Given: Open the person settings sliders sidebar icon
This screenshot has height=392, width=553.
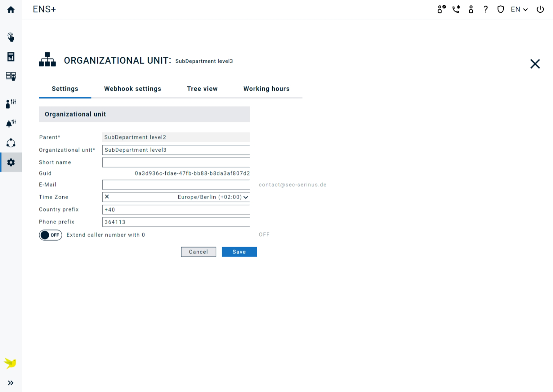Looking at the screenshot, I should [x=11, y=104].
